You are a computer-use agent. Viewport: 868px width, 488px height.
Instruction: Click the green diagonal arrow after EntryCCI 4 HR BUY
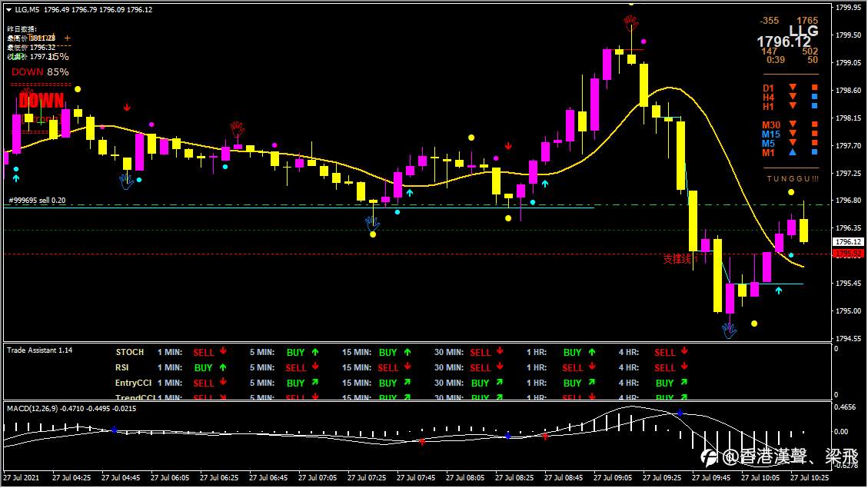point(684,382)
